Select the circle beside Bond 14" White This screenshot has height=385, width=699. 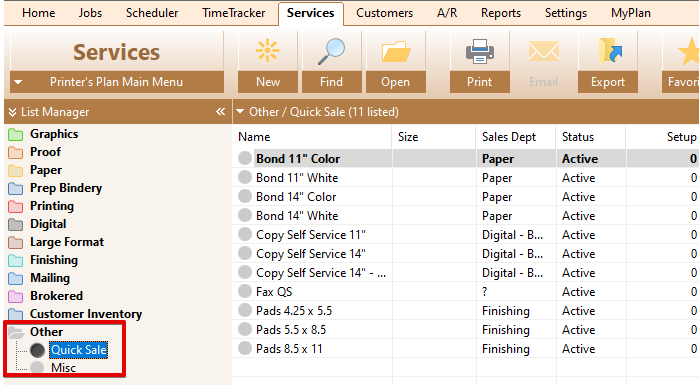point(245,215)
